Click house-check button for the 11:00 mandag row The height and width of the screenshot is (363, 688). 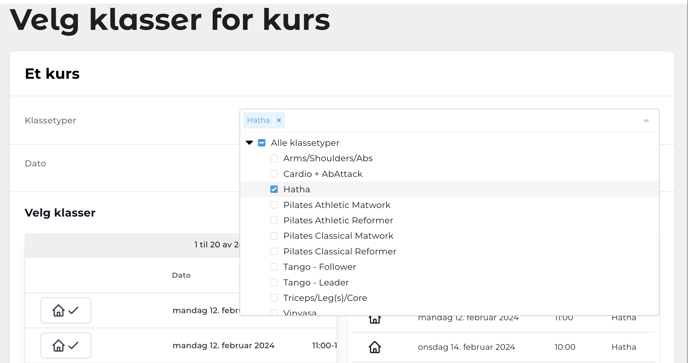(x=66, y=345)
